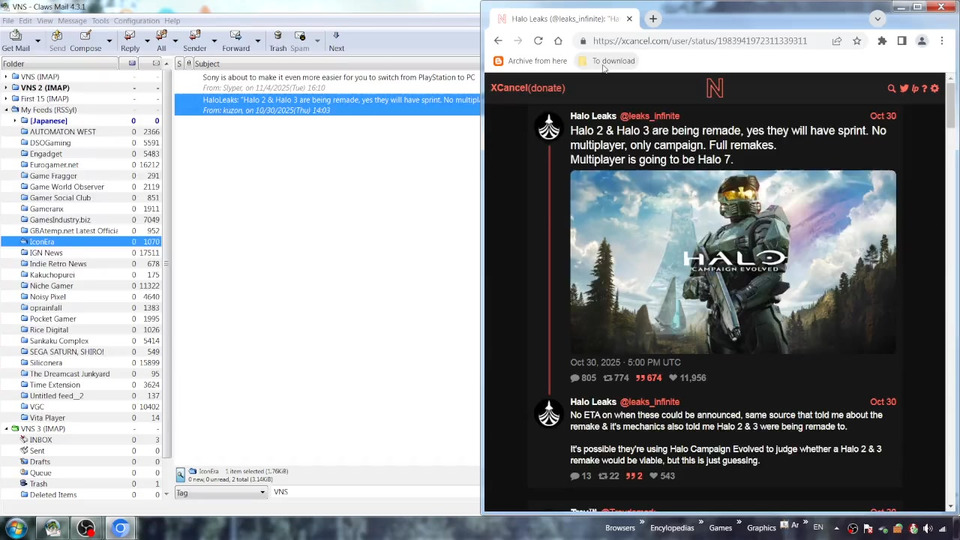Click the EN language indicator in taskbar
The image size is (960, 540).
(x=818, y=527)
